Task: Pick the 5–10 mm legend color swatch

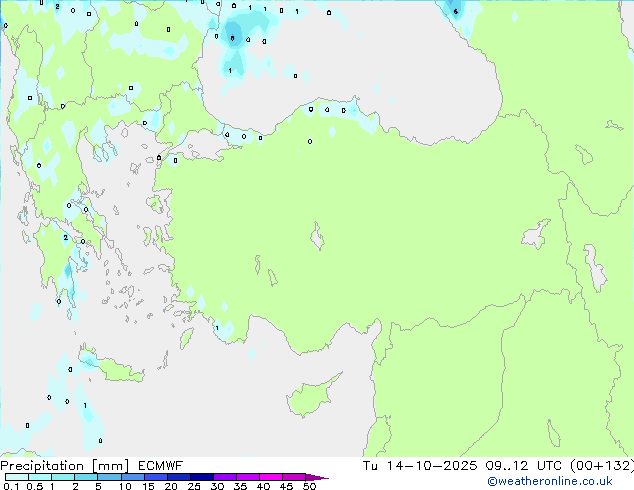Action: pos(109,477)
